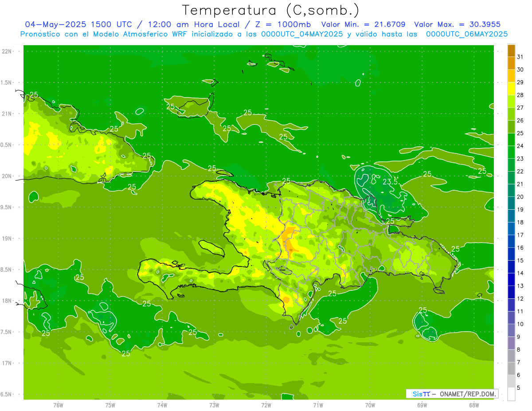Click the light gray swatch between 5 and 6
This screenshot has height=411, width=532.
coord(511,381)
